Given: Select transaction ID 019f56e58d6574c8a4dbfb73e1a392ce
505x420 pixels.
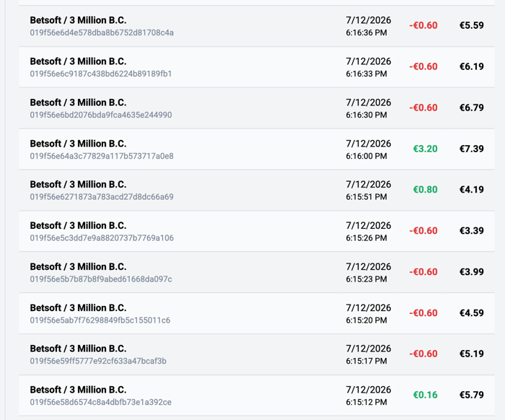Looking at the screenshot, I should point(101,402).
